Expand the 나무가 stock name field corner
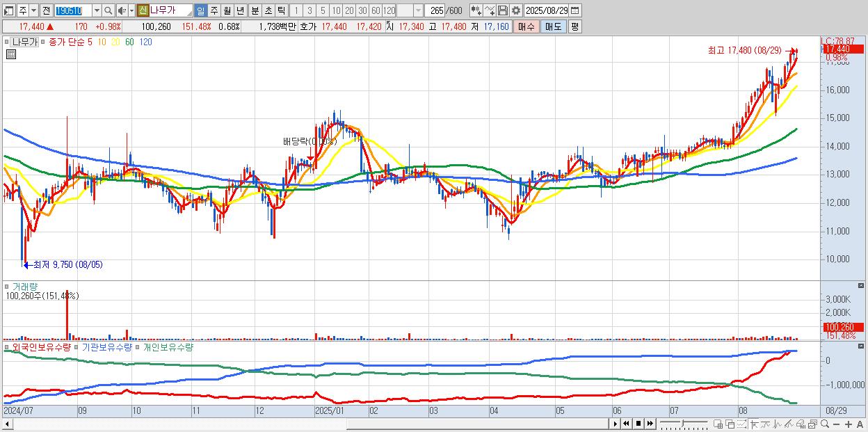 189,14
